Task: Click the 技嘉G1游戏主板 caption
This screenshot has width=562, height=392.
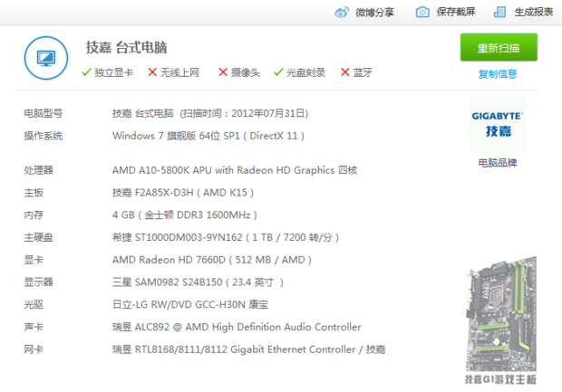Action: [x=500, y=379]
